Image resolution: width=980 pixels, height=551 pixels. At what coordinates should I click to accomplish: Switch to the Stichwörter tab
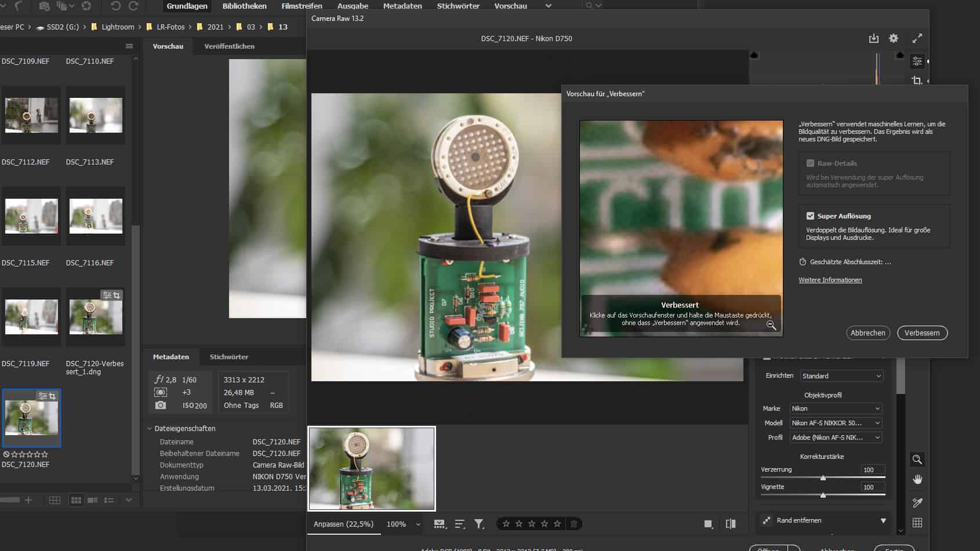[x=228, y=357]
